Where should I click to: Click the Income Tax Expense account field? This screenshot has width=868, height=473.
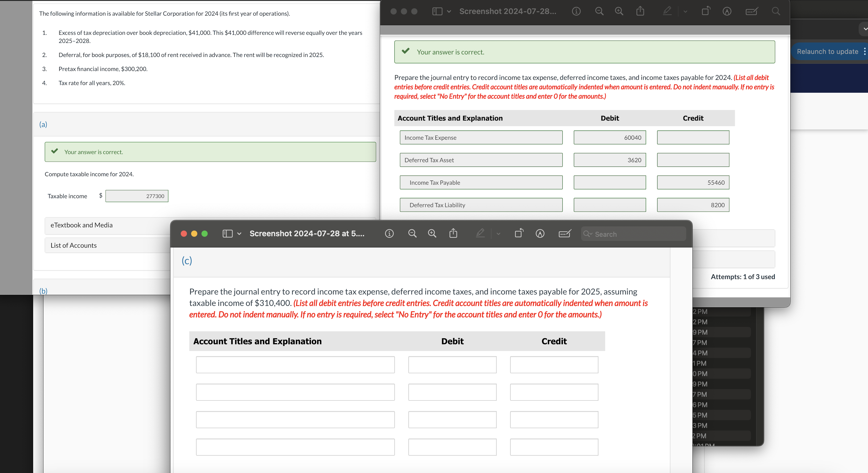(481, 138)
